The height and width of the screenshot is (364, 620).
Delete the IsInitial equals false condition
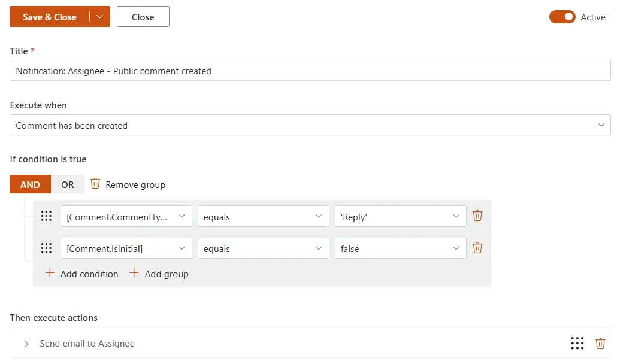coord(477,248)
